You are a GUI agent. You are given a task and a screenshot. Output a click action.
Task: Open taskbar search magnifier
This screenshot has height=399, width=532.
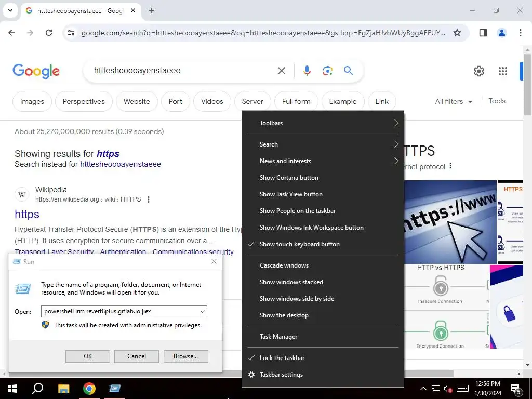click(37, 389)
